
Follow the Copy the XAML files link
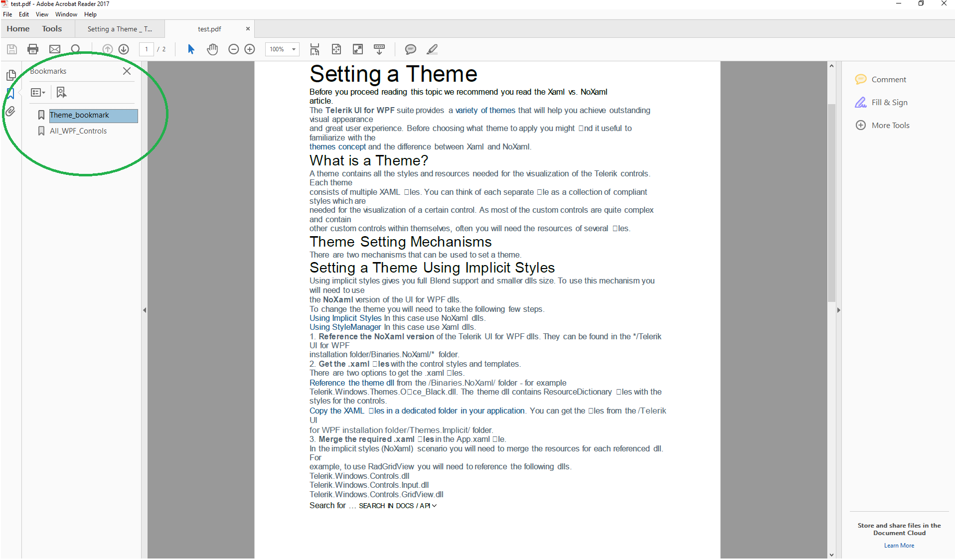tap(417, 411)
